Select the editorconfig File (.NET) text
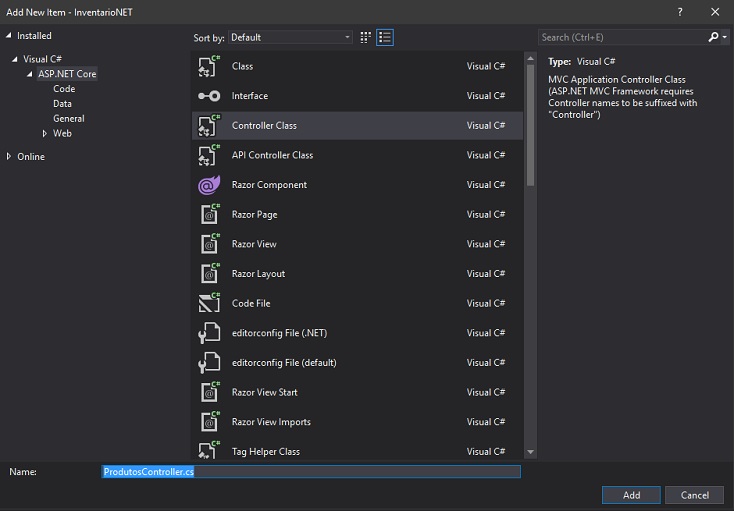 (279, 333)
